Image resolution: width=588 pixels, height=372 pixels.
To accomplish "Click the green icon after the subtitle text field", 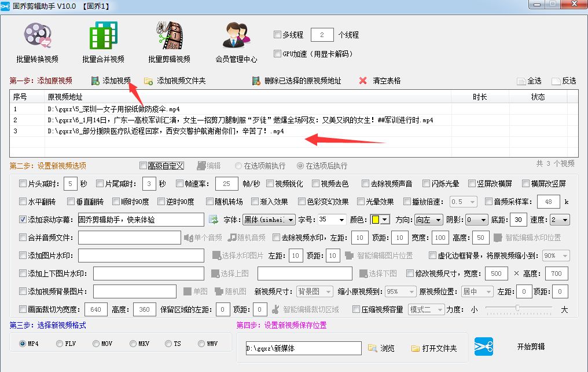I will click(214, 220).
